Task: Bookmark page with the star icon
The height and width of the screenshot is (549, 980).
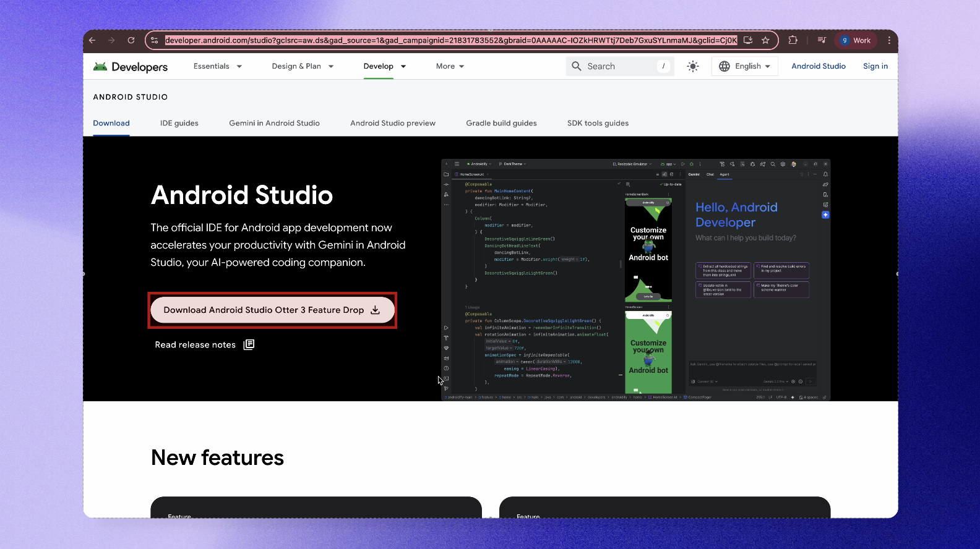Action: [x=765, y=40]
